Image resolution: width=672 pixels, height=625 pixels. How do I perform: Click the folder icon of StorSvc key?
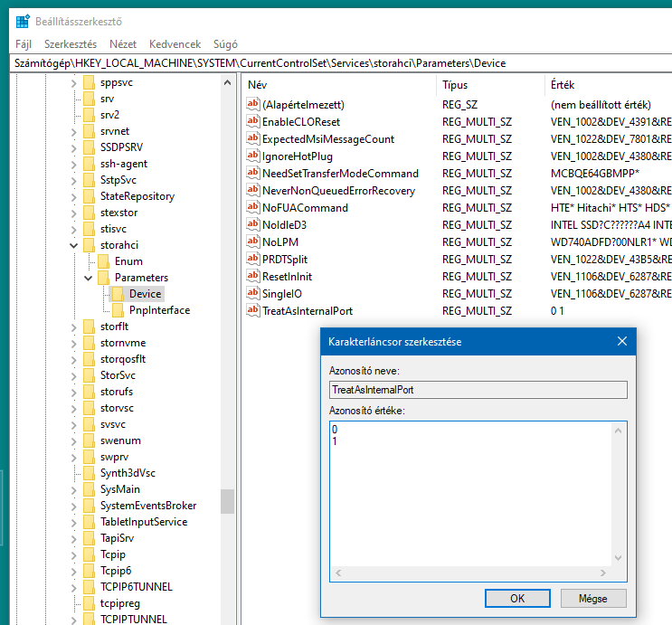click(x=90, y=375)
